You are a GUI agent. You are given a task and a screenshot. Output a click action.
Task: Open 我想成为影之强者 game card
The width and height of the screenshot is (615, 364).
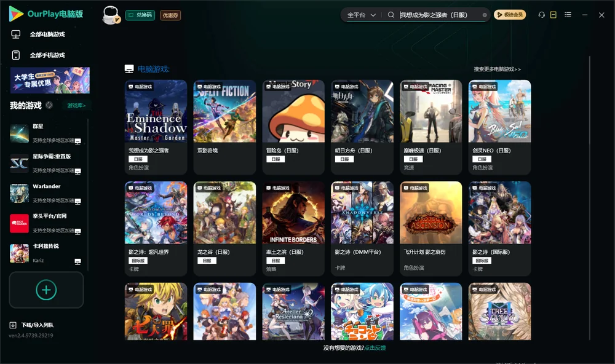coord(156,127)
